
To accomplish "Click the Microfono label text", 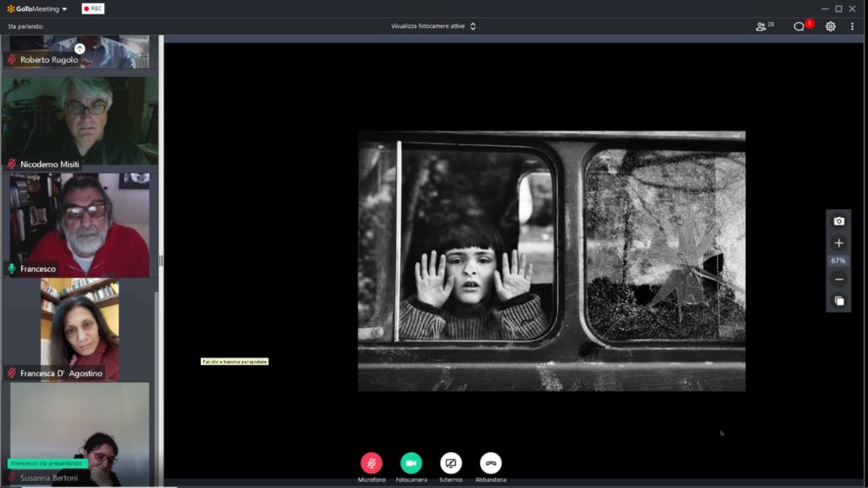I will pos(371,480).
